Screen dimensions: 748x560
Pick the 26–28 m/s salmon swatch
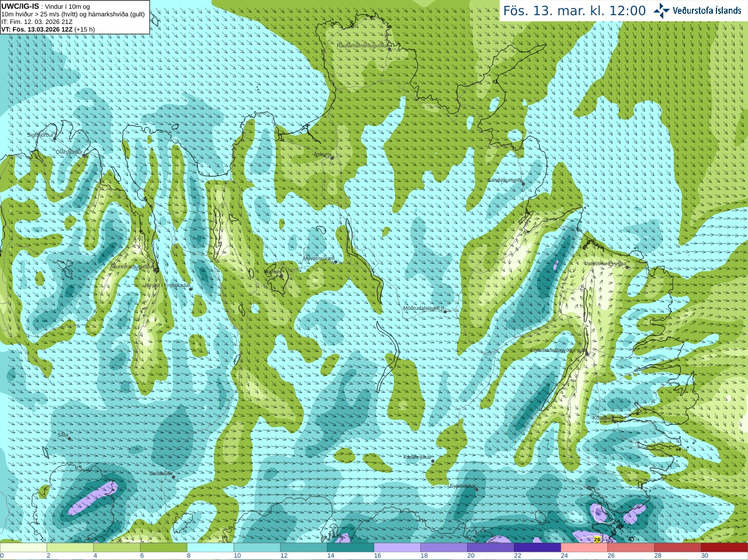631,548
